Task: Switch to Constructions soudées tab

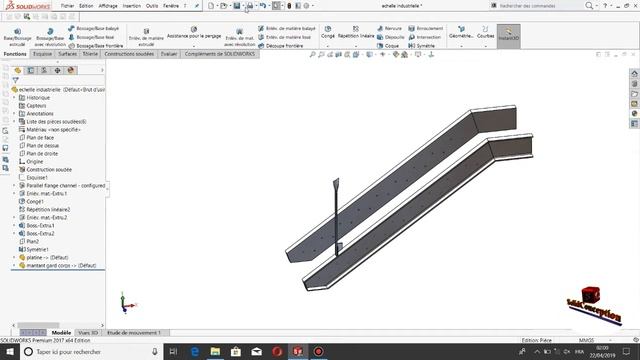Action: [129, 54]
